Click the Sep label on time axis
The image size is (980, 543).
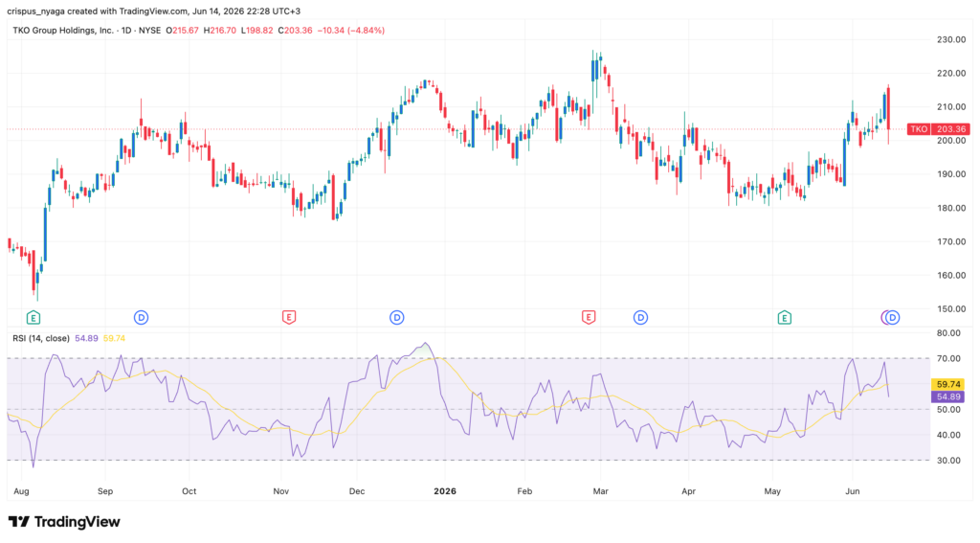[105, 491]
